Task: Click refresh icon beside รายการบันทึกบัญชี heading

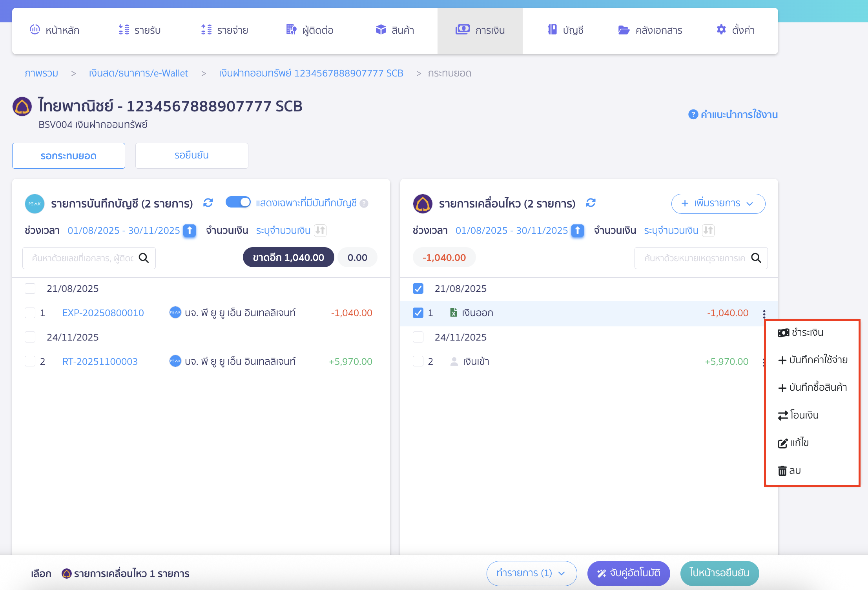Action: (x=208, y=203)
